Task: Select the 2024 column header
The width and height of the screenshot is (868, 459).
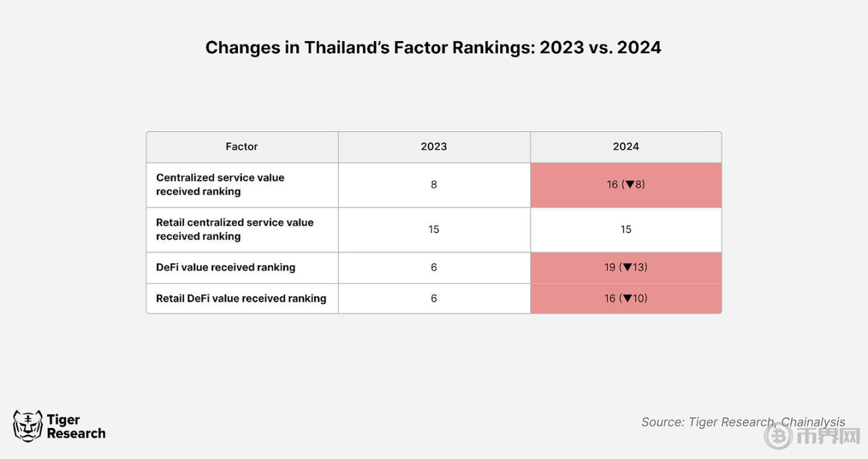Action: point(625,146)
